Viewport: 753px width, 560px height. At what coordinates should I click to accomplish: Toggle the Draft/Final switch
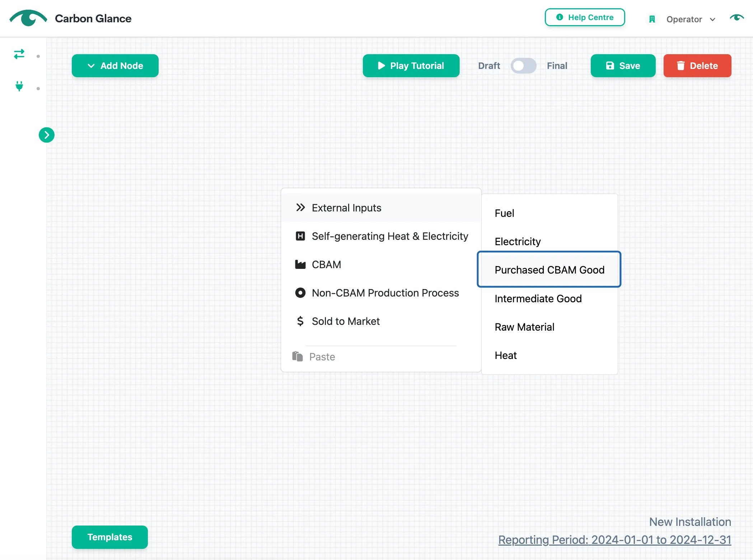[523, 66]
